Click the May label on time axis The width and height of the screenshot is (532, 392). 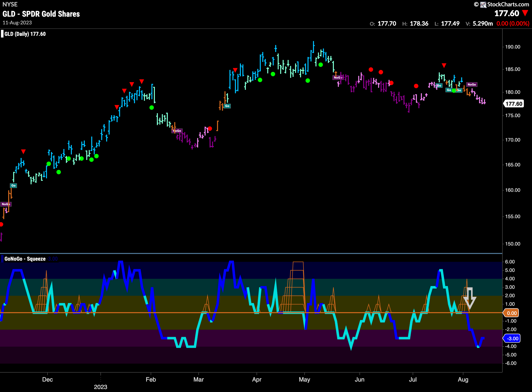305,380
